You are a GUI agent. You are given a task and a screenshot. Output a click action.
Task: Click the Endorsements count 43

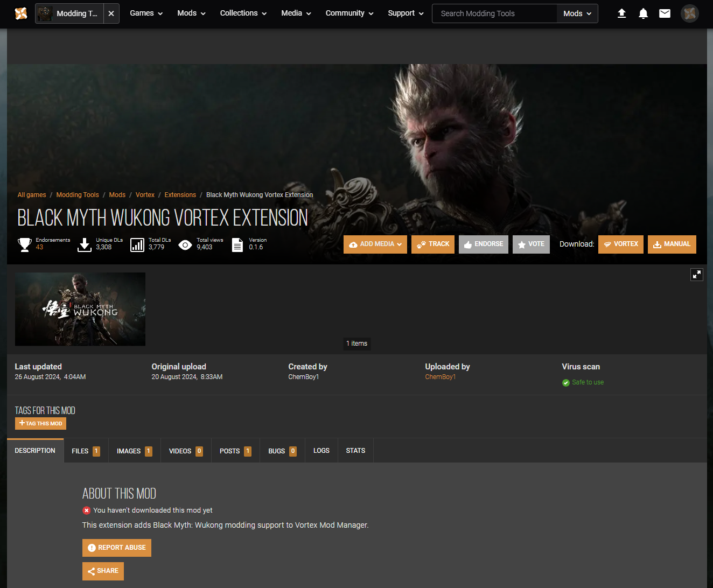pyautogui.click(x=39, y=247)
